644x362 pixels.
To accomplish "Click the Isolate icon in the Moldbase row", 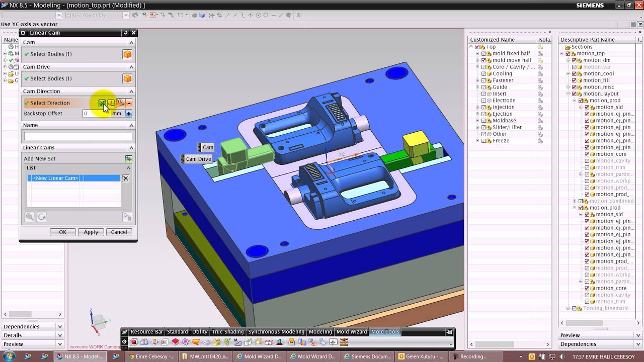I will [x=540, y=121].
